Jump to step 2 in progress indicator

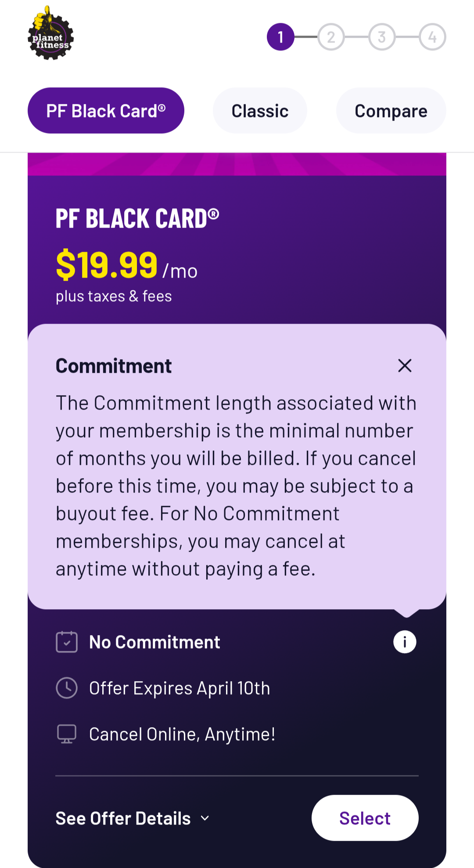coord(331,37)
